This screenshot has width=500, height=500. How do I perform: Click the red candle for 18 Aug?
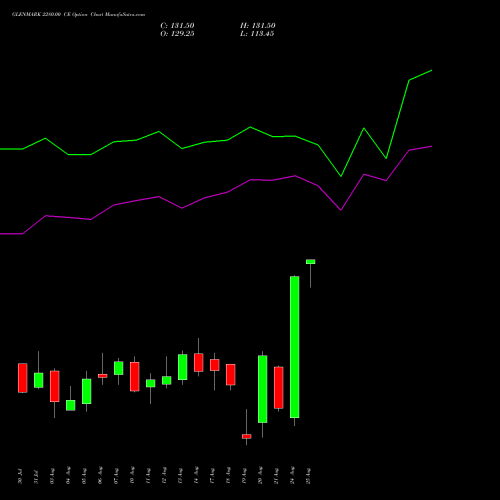coord(231,375)
